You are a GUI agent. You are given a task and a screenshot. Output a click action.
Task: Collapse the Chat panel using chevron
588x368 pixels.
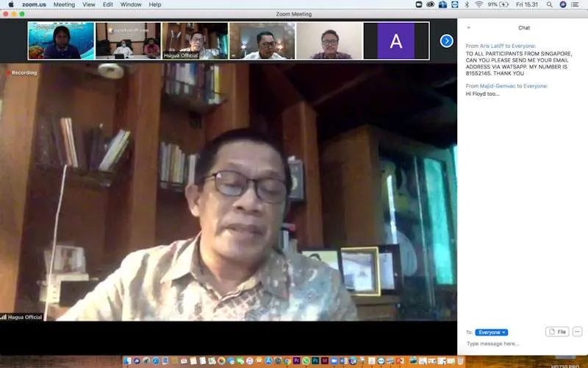coord(469,28)
